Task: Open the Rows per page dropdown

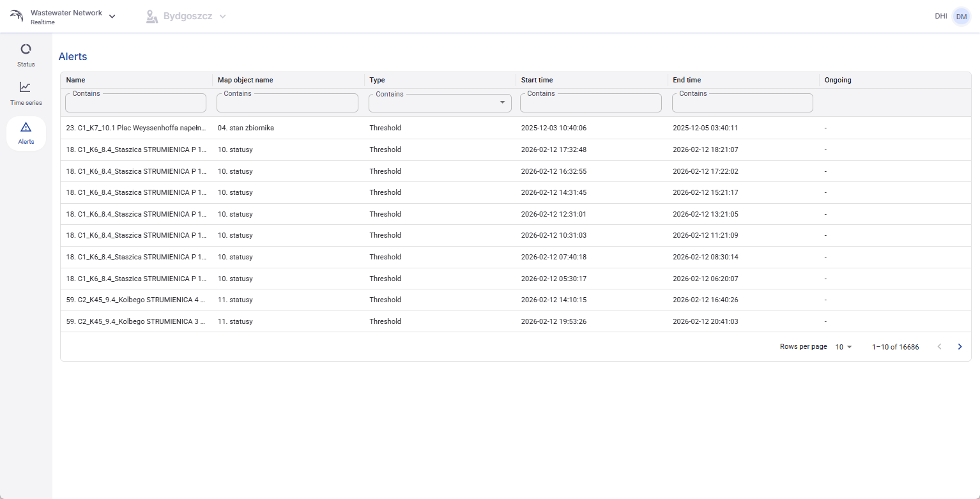Action: 844,347
